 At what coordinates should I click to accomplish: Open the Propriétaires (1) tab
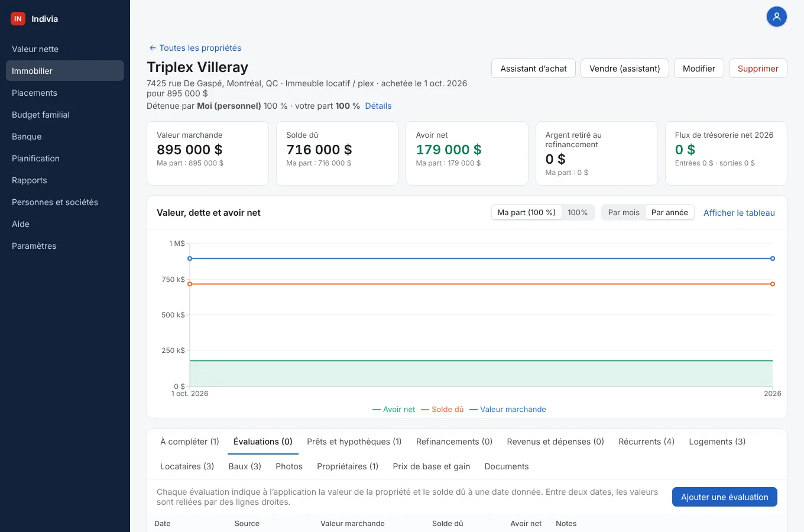click(348, 466)
